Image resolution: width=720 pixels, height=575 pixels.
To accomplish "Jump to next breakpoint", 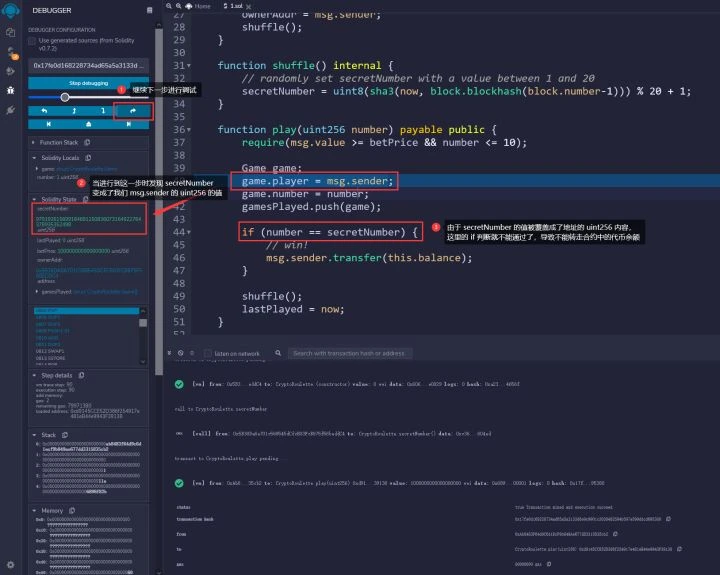I will (x=129, y=124).
